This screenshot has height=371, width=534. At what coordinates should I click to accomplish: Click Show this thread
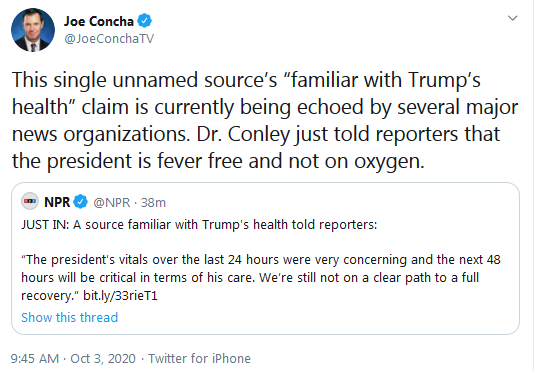click(69, 318)
